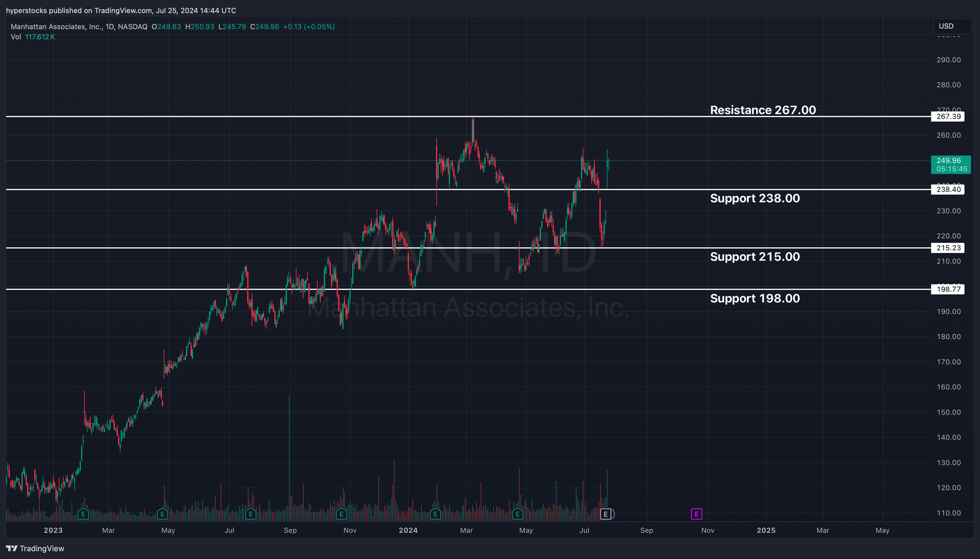Viewport: 980px width, 559px height.
Task: Open the USD currency selector
Action: pyautogui.click(x=951, y=26)
